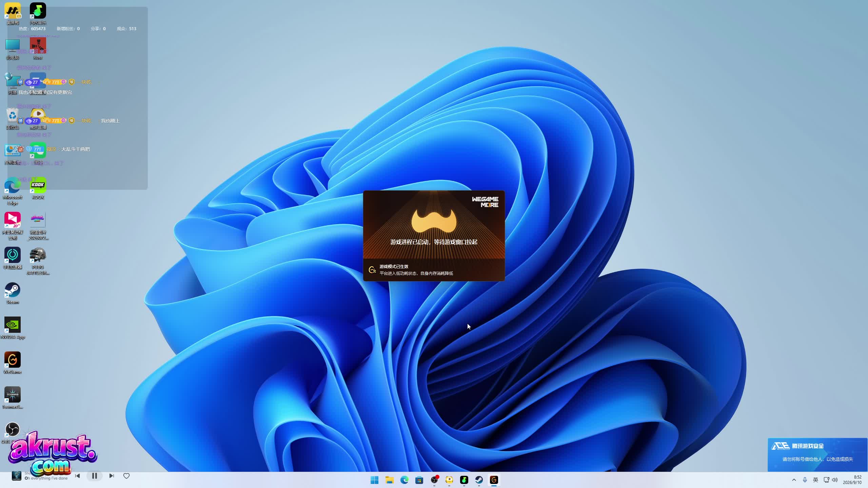Launch the KOOK desktop app
The image size is (868, 488).
(x=38, y=188)
